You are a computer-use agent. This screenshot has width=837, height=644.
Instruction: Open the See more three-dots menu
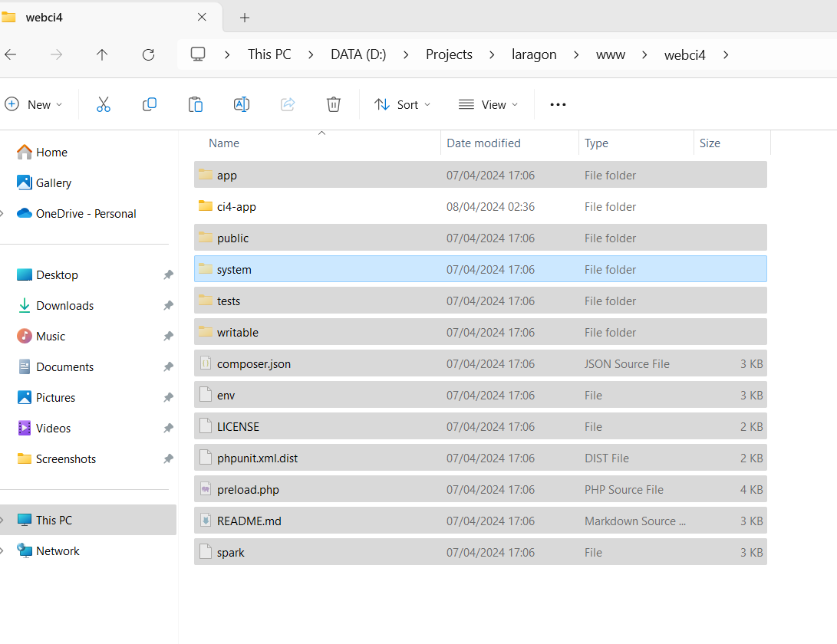pos(558,104)
